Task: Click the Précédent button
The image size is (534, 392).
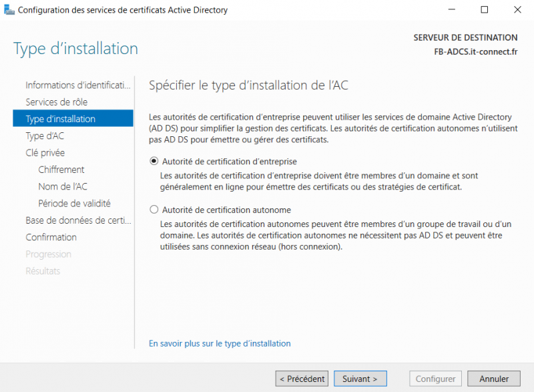Action: coord(302,379)
